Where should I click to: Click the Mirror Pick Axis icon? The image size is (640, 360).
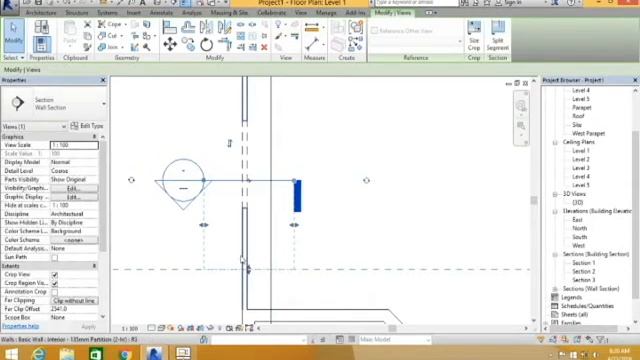[207, 27]
